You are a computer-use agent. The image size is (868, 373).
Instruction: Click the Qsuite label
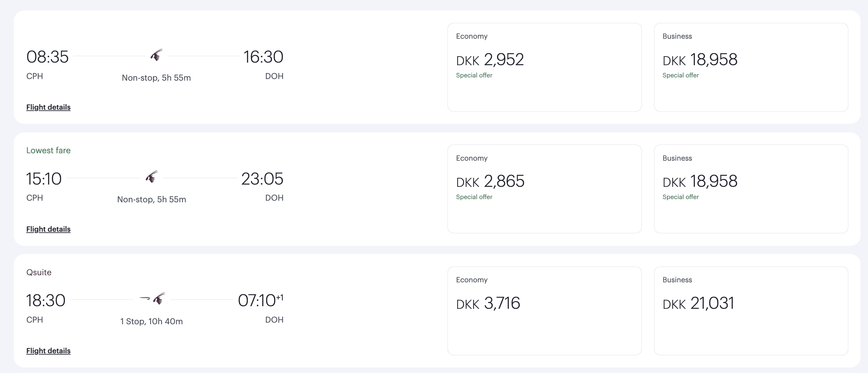[39, 272]
